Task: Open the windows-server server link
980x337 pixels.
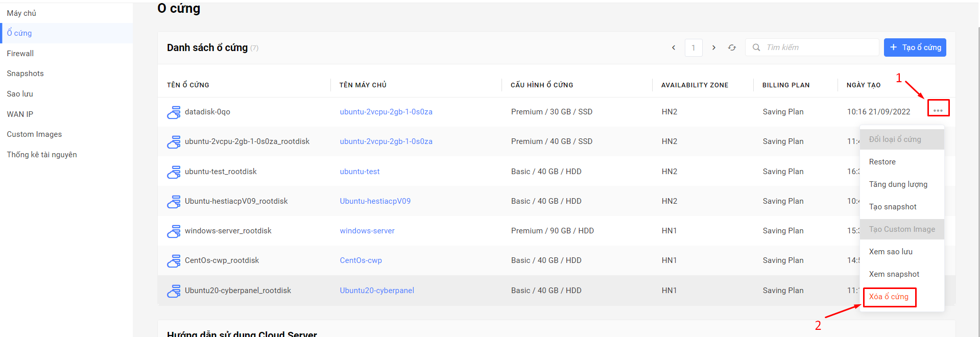Action: (x=367, y=231)
